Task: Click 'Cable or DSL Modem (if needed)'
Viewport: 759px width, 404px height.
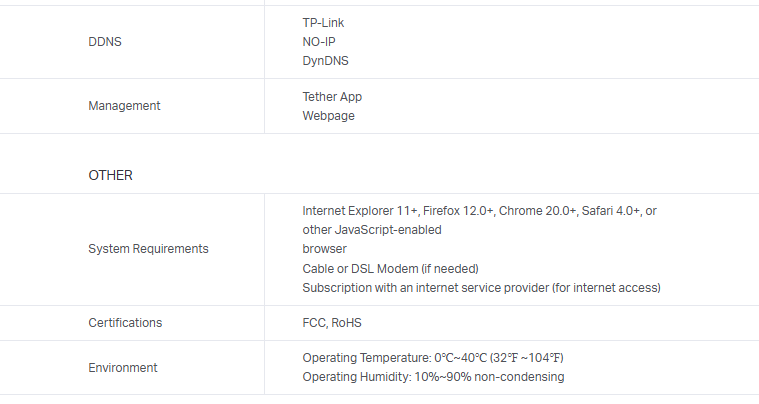Action: pyautogui.click(x=391, y=268)
